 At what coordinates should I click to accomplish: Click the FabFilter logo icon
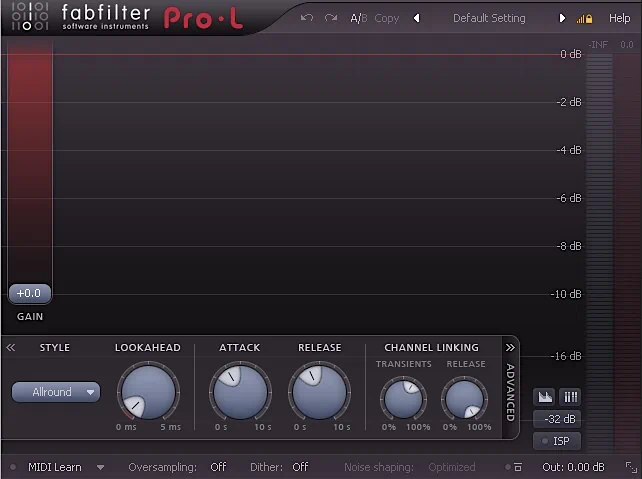point(30,16)
